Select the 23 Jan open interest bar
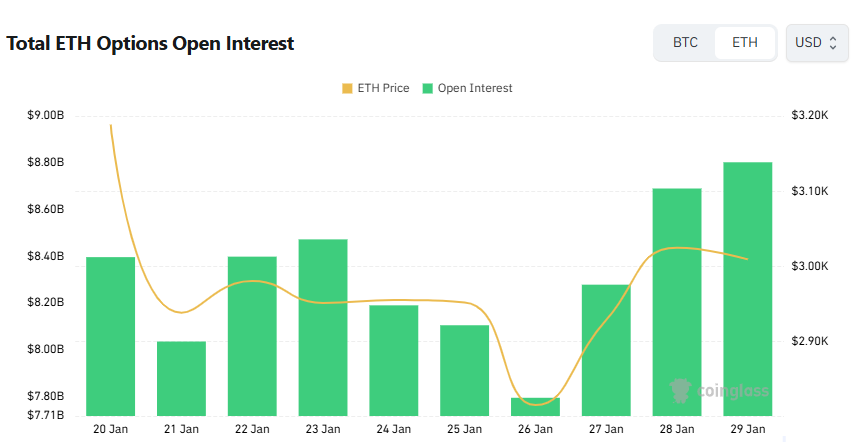856x442 pixels. pos(323,327)
